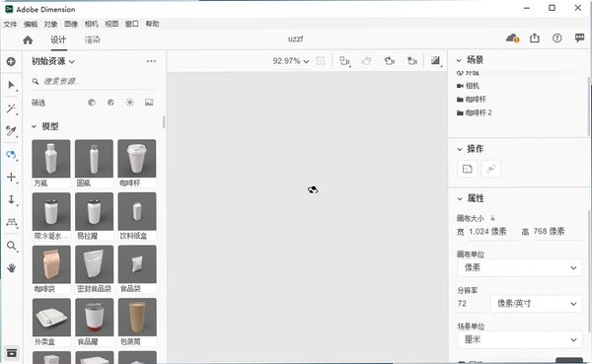Collapse the 操作 panel
592x364 pixels.
pos(459,149)
